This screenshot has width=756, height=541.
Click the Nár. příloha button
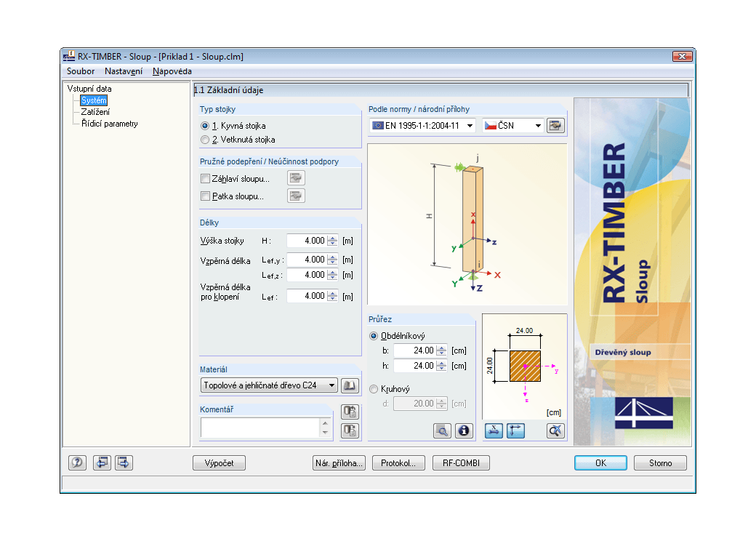point(339,463)
